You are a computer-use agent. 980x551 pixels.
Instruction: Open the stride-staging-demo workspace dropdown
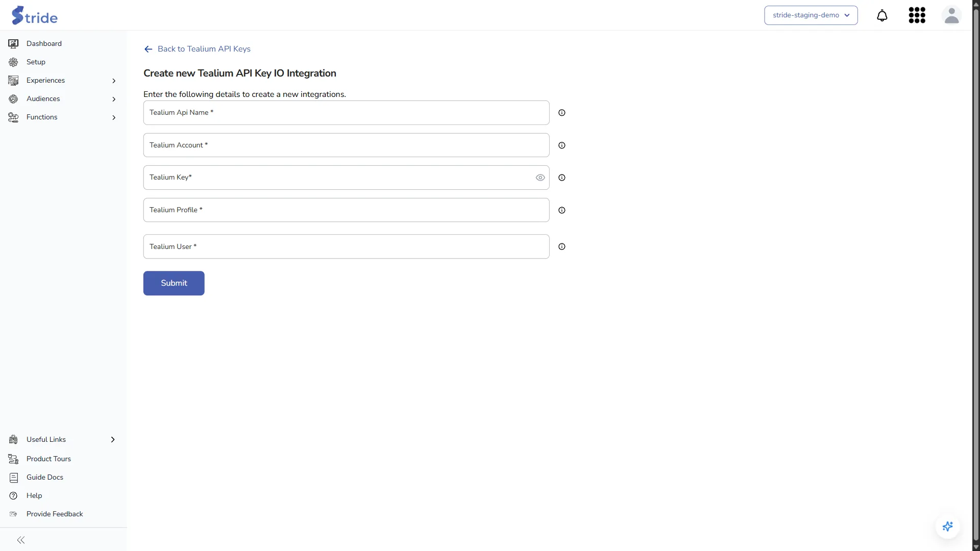pyautogui.click(x=811, y=15)
